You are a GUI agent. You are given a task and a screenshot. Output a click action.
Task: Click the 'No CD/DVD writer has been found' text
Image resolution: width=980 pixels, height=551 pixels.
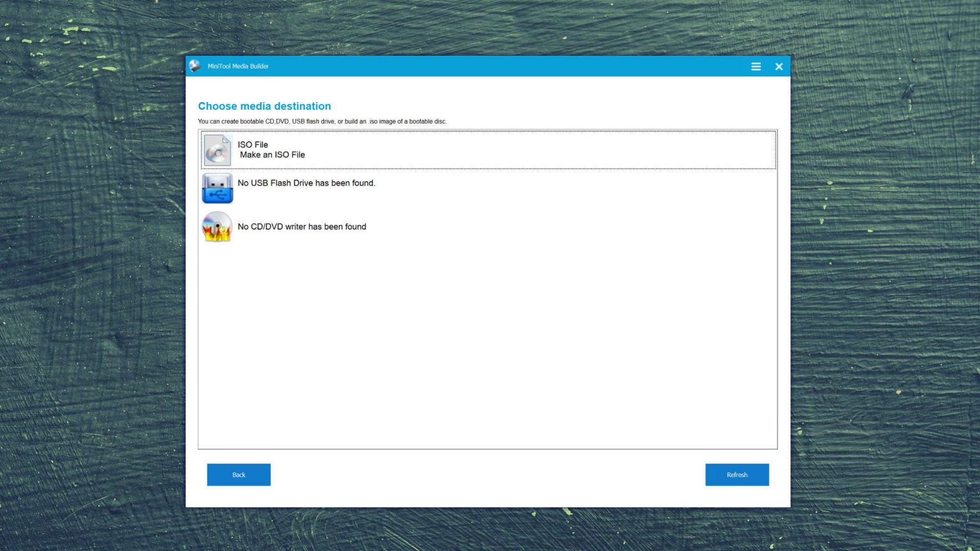coord(301,226)
